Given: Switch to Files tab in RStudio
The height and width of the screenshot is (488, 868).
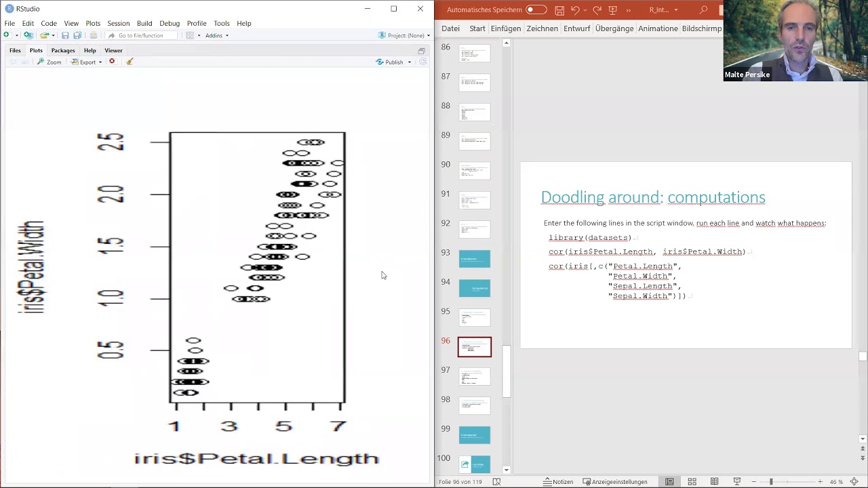Looking at the screenshot, I should (15, 50).
